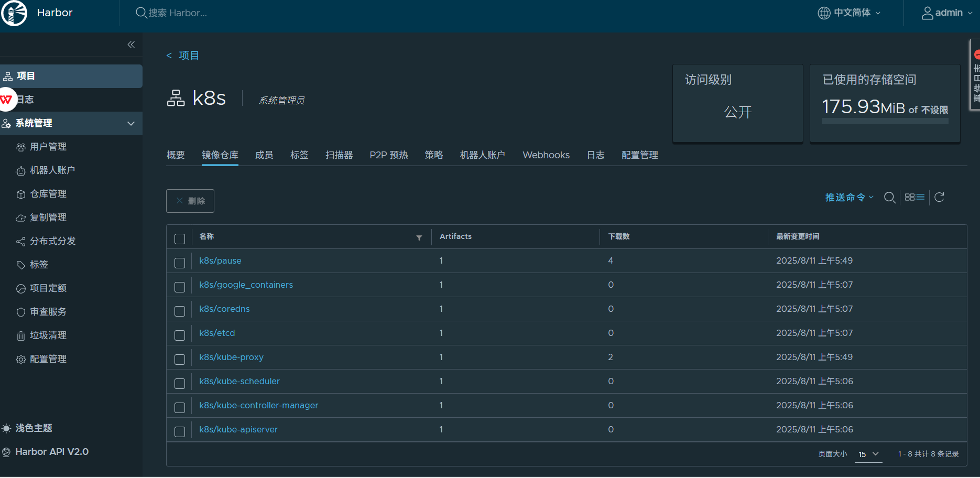980x478 pixels.
Task: Click the 配置管理 gear icon in sidebar
Action: [x=21, y=360]
